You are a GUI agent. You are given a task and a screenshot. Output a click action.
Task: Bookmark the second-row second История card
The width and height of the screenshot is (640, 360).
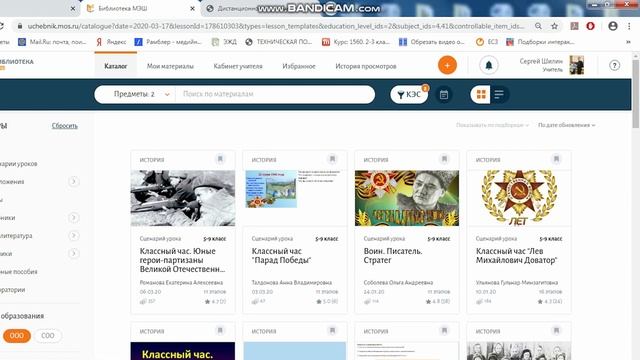pyautogui.click(x=332, y=331)
